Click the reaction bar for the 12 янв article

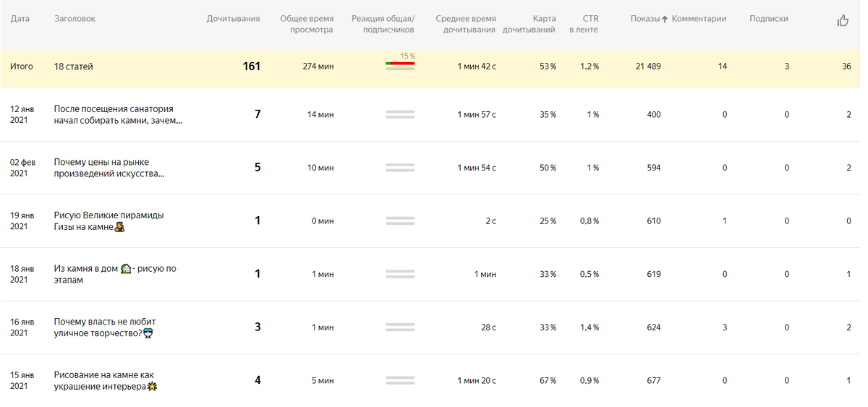pyautogui.click(x=400, y=114)
